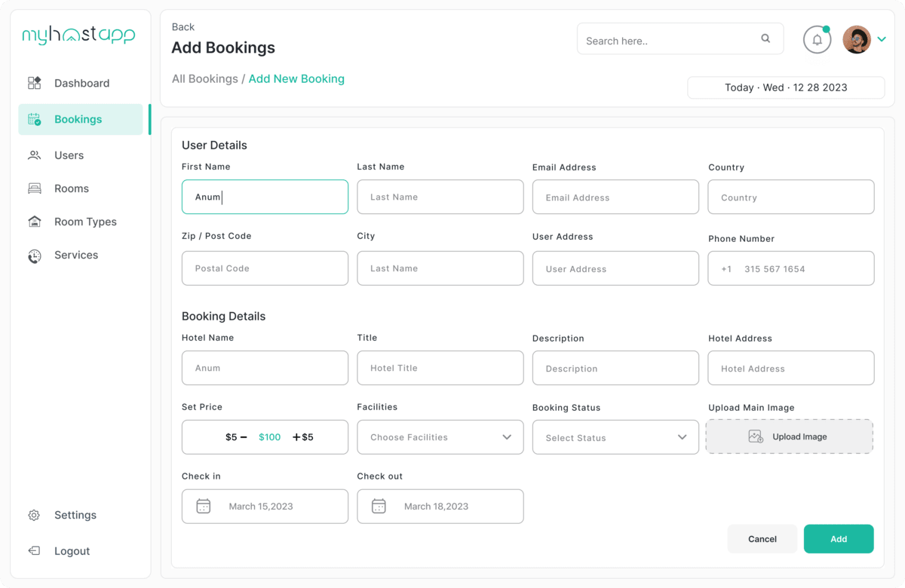
Task: Click the Logout arrow icon
Action: [34, 551]
